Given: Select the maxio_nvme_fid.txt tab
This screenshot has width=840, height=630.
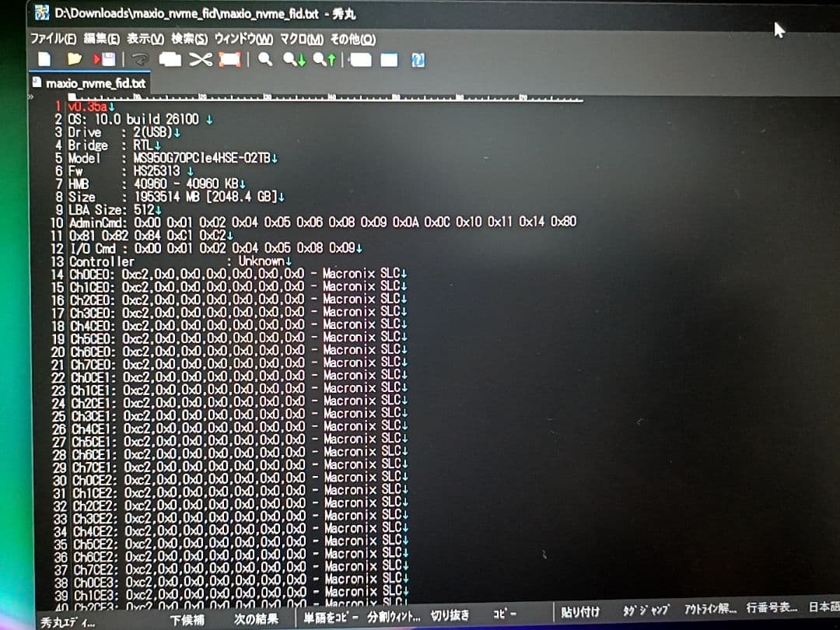Looking at the screenshot, I should coord(88,82).
